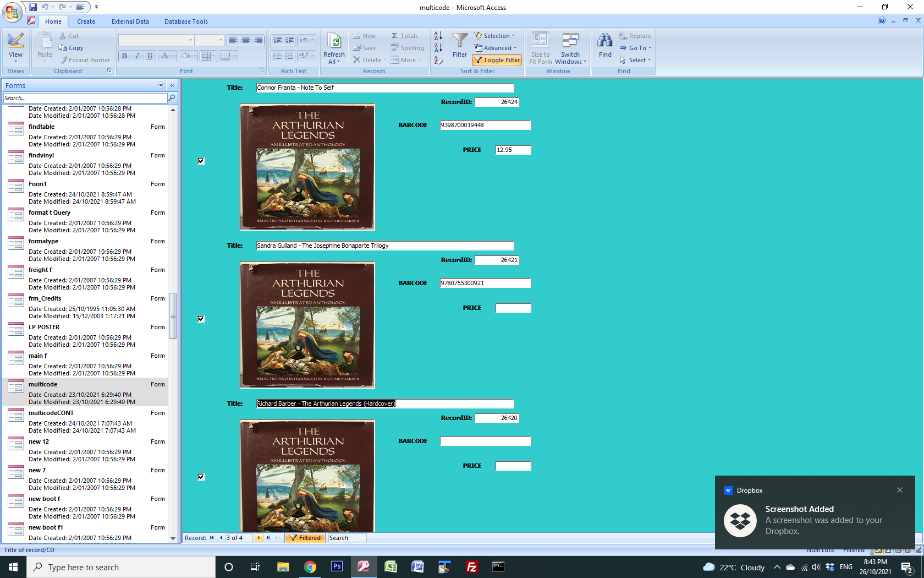
Task: Align text left
Action: 233,40
